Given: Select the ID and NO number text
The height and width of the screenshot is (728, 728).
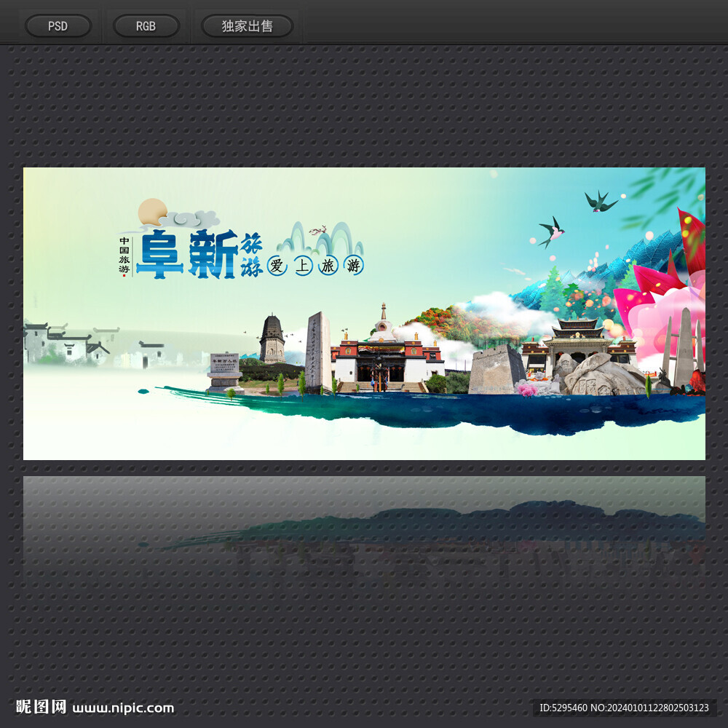Looking at the screenshot, I should [624, 708].
